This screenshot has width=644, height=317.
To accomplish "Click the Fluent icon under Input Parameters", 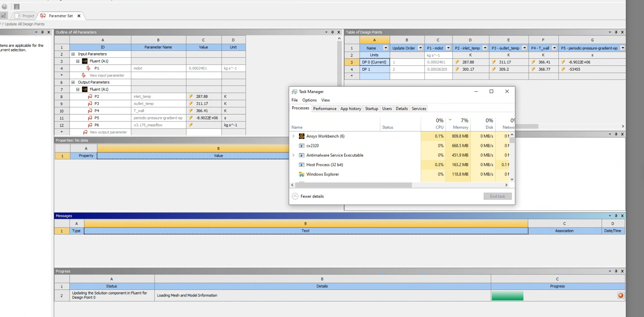I will (85, 61).
